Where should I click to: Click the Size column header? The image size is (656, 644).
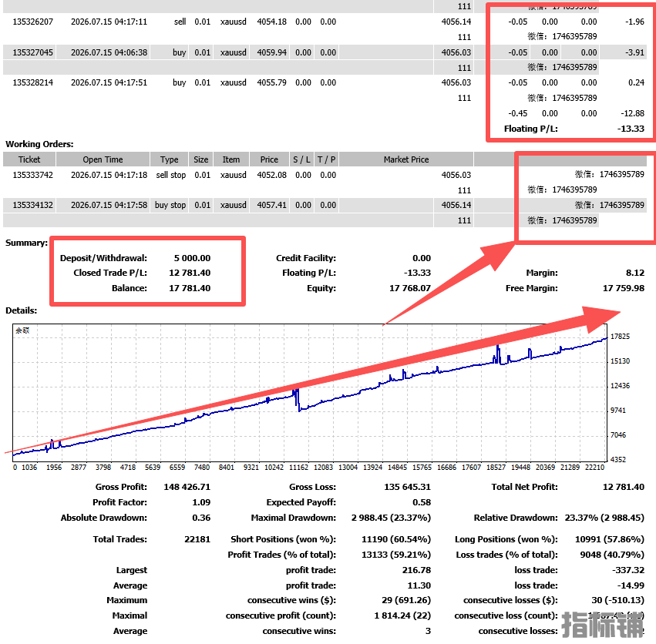point(201,159)
